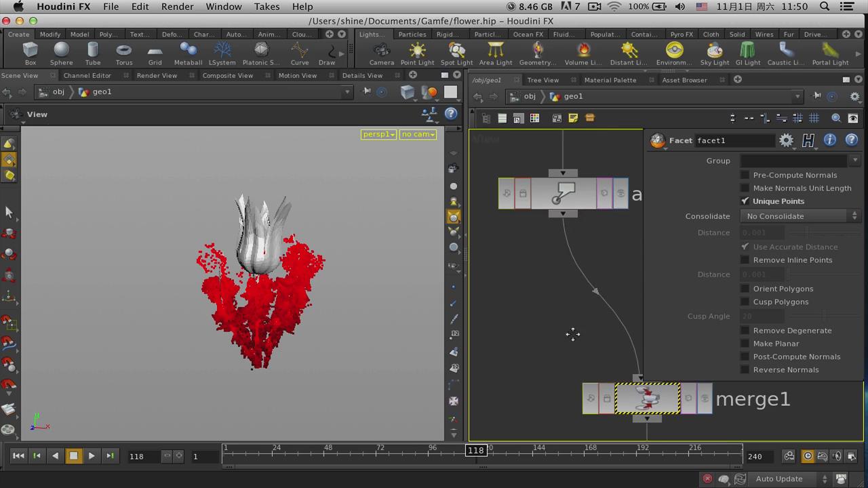Viewport: 868px width, 488px height.
Task: Enable Pre-Compute Normals checkbox
Action: (745, 175)
